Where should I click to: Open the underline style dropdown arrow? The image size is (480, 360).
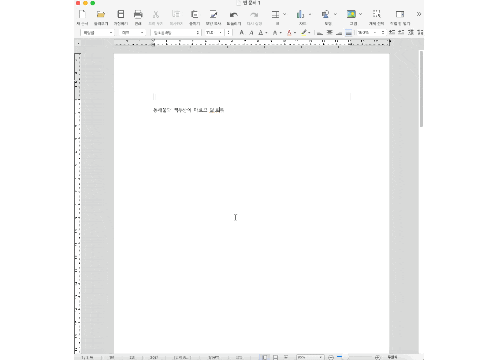coord(266,33)
